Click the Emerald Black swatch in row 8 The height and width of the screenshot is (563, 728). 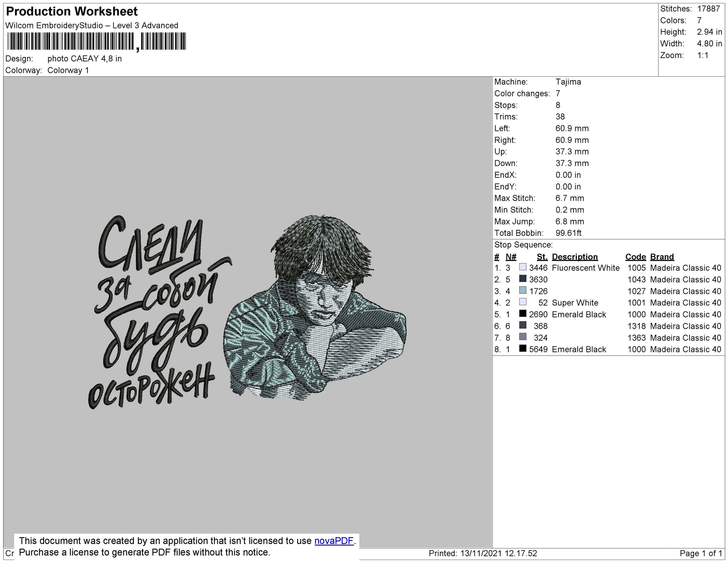523,348
